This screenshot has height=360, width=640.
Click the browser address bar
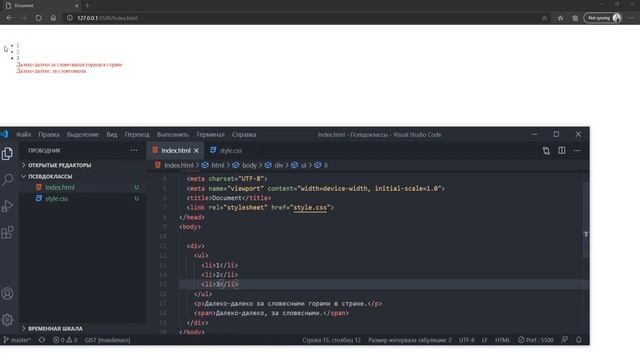(x=302, y=18)
